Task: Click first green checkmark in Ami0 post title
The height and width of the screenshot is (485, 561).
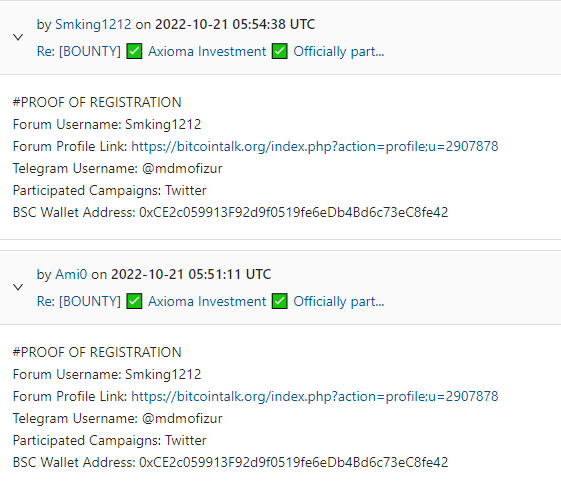Action: pyautogui.click(x=134, y=301)
